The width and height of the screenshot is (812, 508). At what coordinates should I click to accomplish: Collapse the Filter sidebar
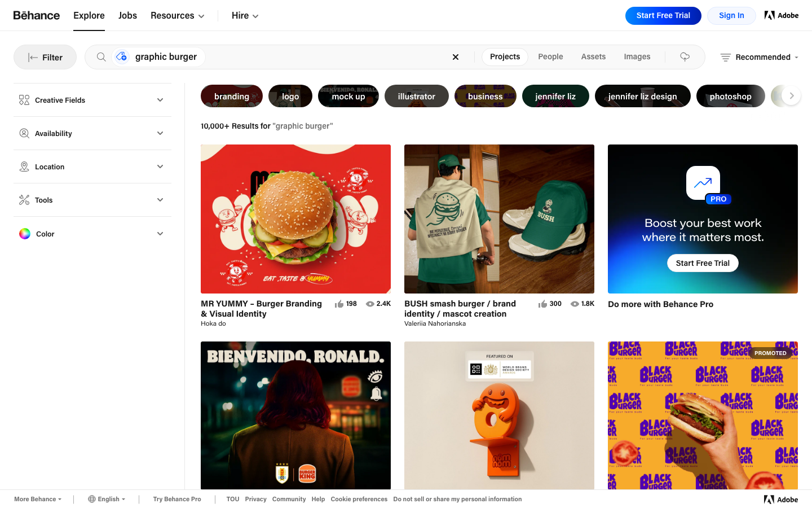(x=45, y=57)
